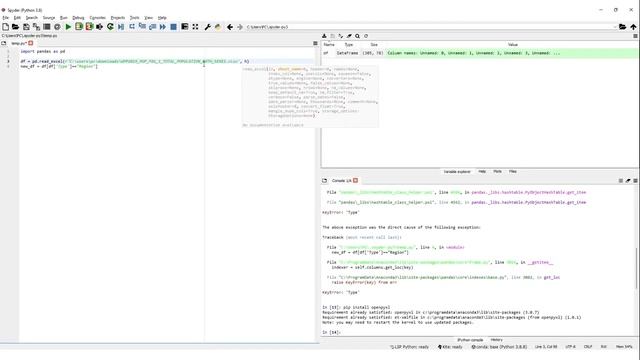Open the View menu
This screenshot has width=640, height=360.
(x=148, y=18)
